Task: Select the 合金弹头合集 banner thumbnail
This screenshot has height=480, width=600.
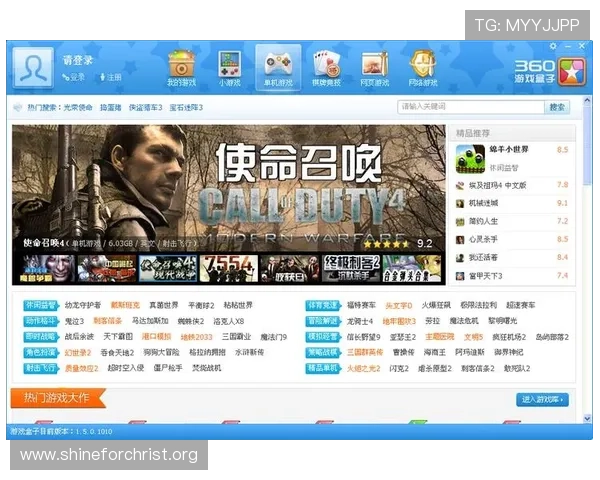Action: pyautogui.click(x=412, y=269)
